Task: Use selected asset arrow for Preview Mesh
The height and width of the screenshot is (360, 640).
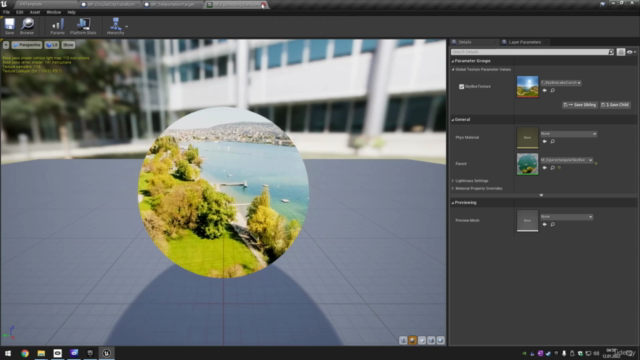Action: [x=544, y=224]
